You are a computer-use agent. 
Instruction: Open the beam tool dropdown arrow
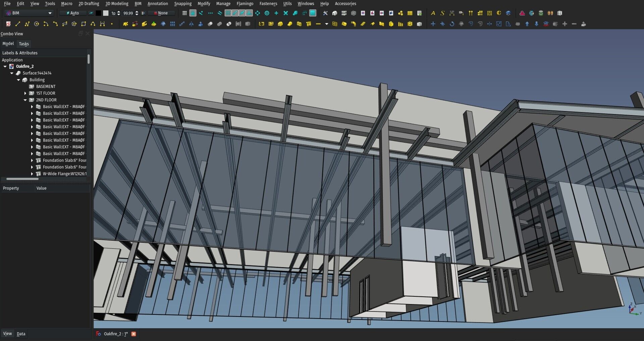[x=326, y=24]
